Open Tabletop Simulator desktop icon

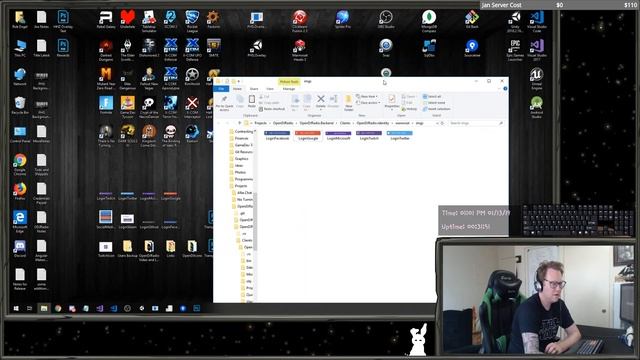pos(149,21)
